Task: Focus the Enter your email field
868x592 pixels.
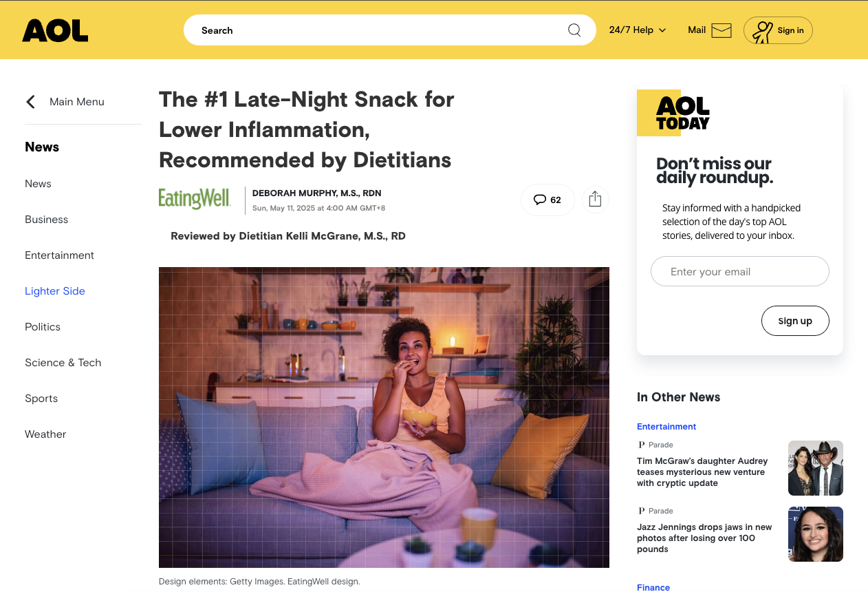Action: point(740,271)
